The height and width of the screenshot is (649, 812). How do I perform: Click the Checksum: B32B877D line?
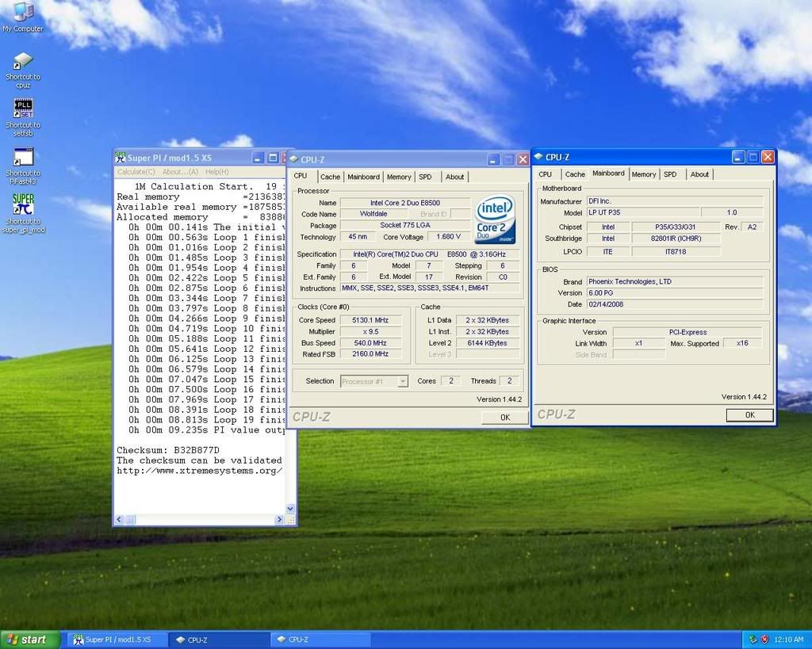[x=168, y=450]
